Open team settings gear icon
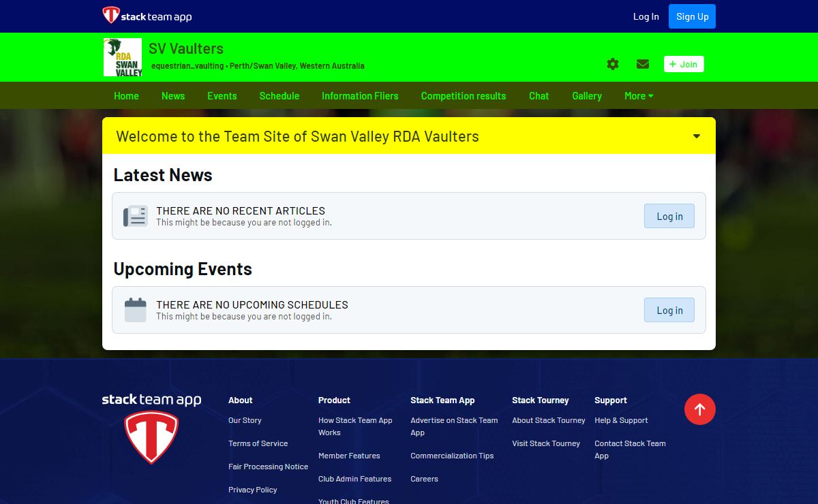818x504 pixels. pos(613,64)
